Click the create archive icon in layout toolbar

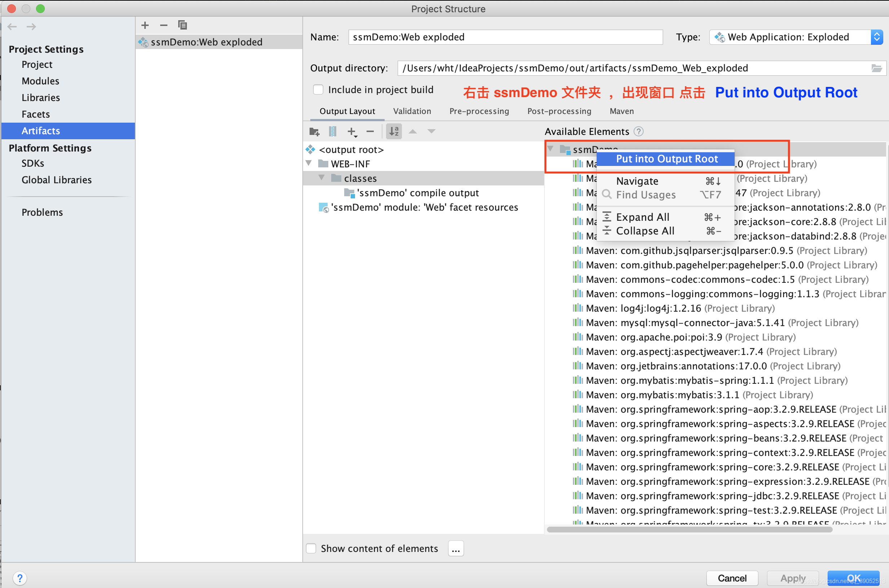332,131
